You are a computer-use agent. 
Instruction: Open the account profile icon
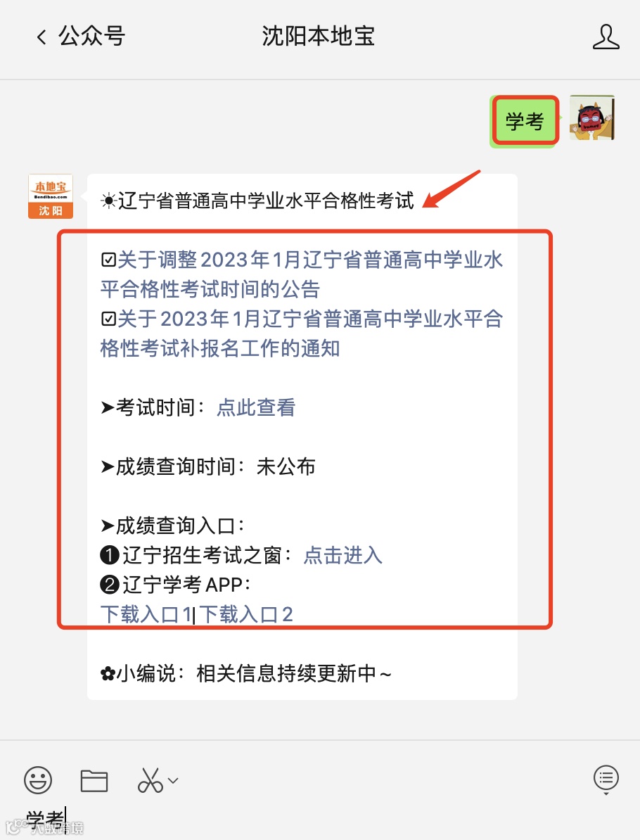[x=606, y=37]
